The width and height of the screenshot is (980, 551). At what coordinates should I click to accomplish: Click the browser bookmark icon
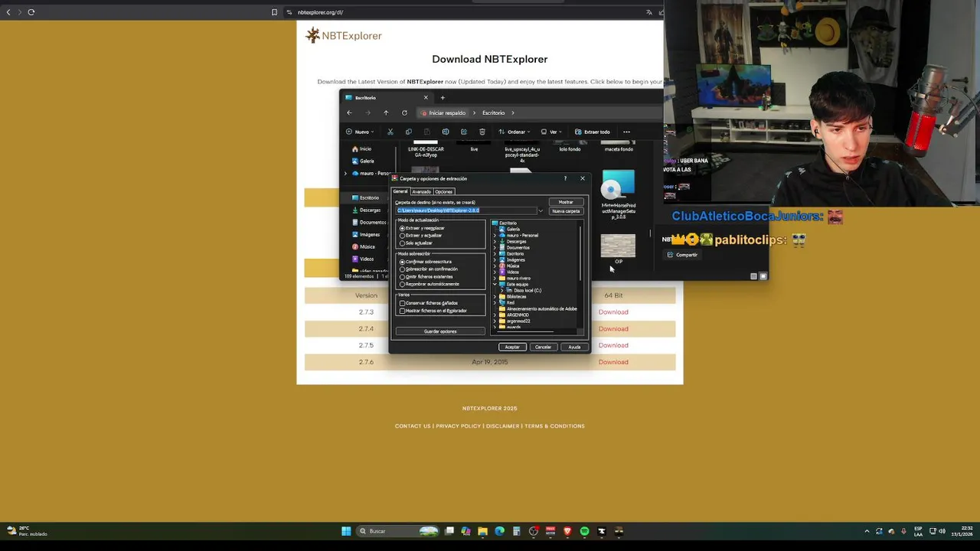274,12
